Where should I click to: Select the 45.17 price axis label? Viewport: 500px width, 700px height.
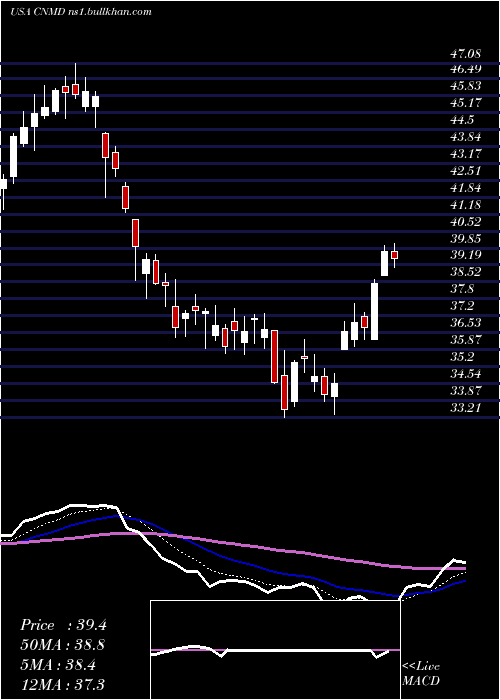[x=466, y=103]
